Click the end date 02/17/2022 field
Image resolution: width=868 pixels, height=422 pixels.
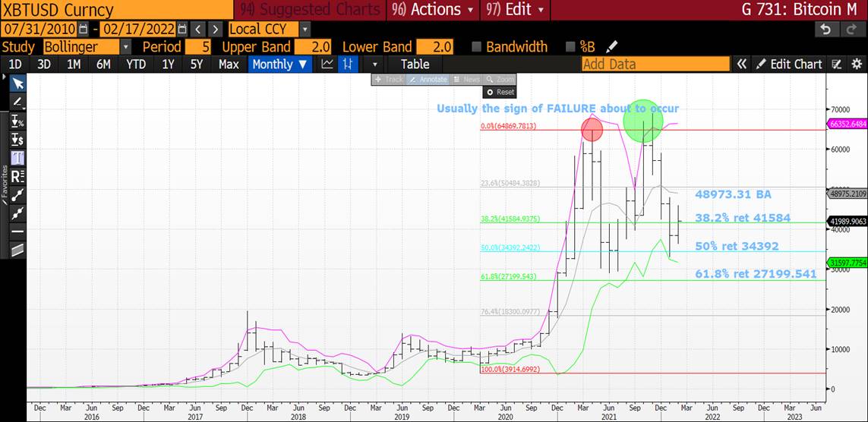click(138, 30)
